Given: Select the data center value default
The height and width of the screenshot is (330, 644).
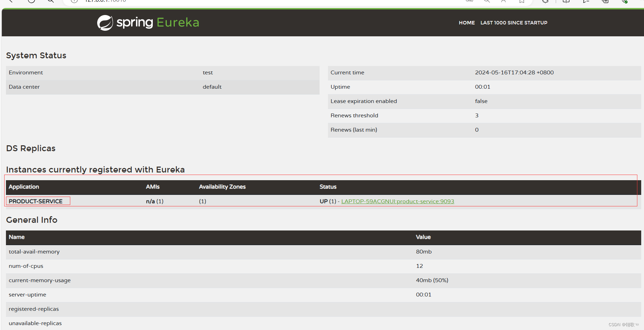Looking at the screenshot, I should 212,87.
